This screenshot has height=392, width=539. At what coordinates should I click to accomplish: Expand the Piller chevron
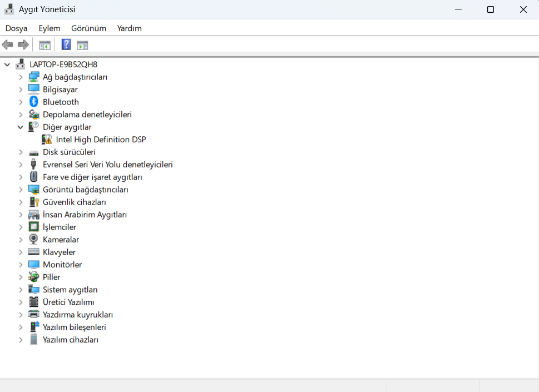click(21, 277)
